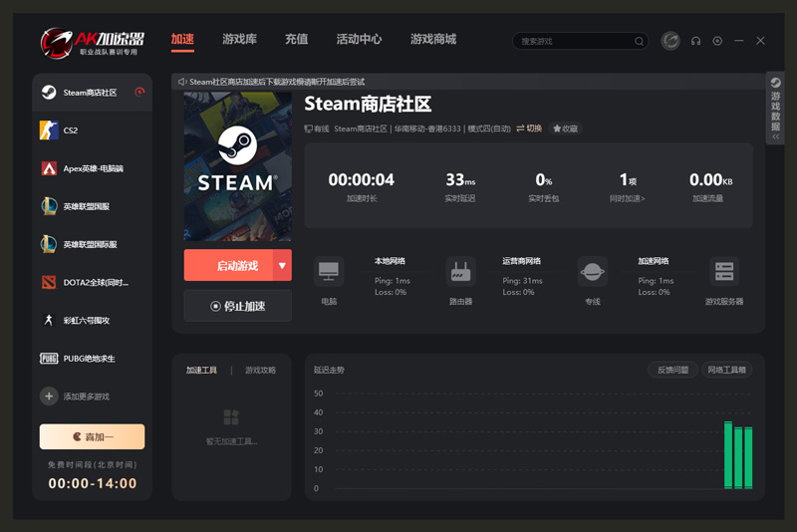Click the 33ms 实时延迟 value
This screenshot has width=797, height=532.
(x=460, y=179)
